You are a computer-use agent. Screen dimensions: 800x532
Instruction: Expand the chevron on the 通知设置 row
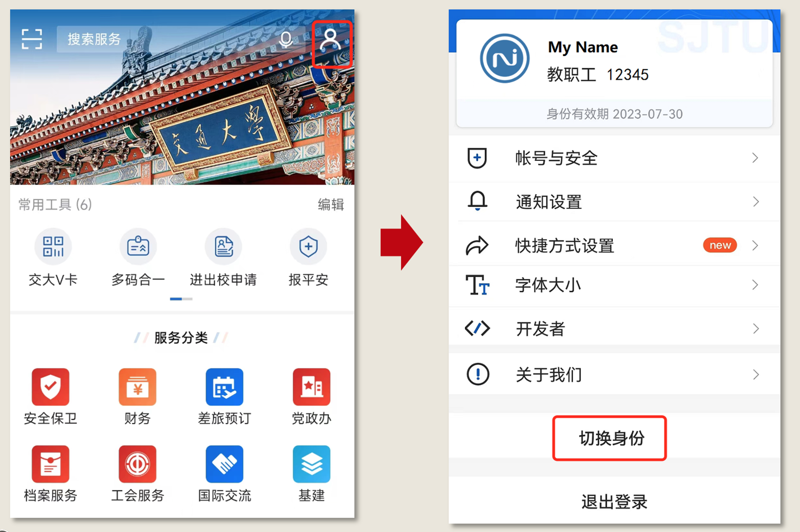pyautogui.click(x=755, y=202)
